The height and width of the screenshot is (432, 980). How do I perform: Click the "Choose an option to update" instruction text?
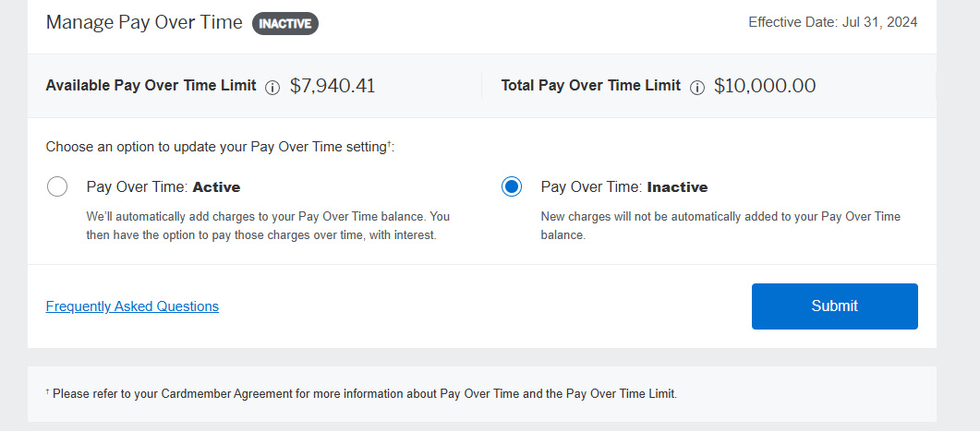click(x=220, y=147)
